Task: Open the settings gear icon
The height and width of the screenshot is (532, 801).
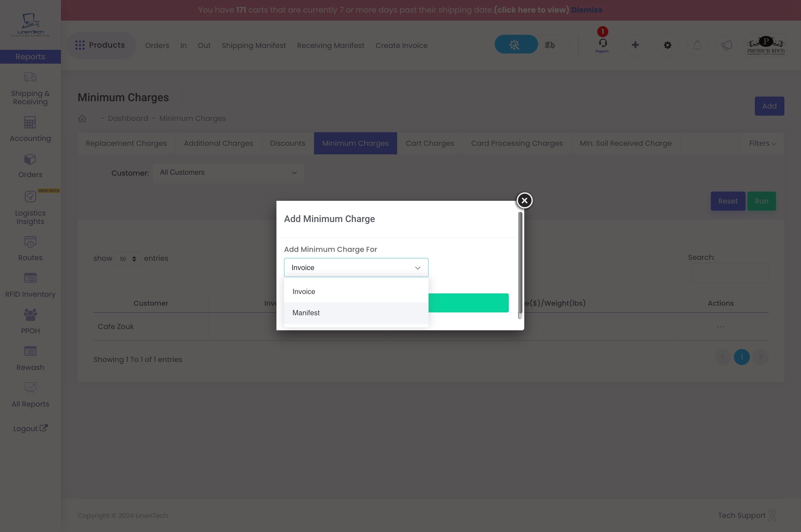Action: pos(667,45)
